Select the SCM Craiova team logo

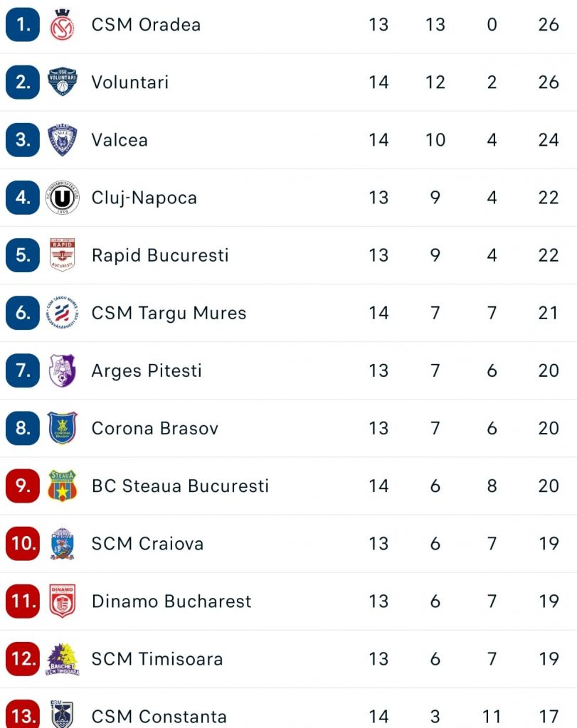click(x=62, y=543)
